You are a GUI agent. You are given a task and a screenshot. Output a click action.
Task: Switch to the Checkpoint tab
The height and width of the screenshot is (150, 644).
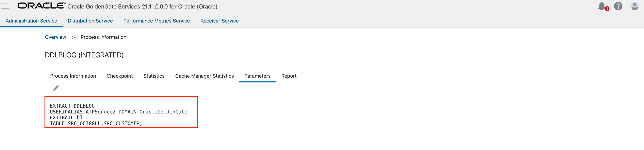coord(120,76)
